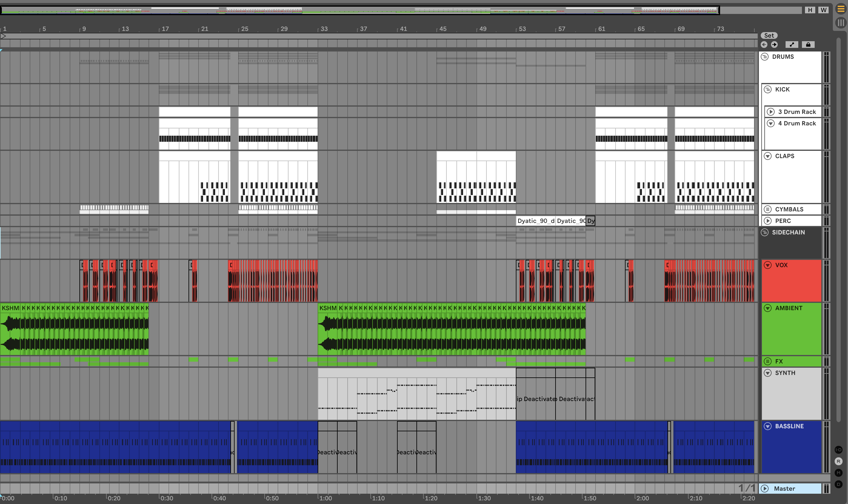The width and height of the screenshot is (848, 504).
Task: Select the first Dyatic_90_d clip
Action: [536, 221]
